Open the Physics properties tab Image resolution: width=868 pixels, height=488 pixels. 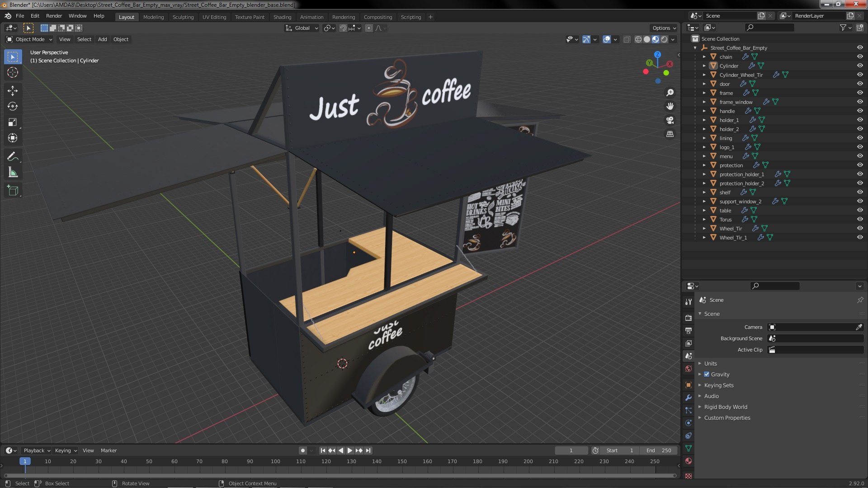(x=689, y=423)
